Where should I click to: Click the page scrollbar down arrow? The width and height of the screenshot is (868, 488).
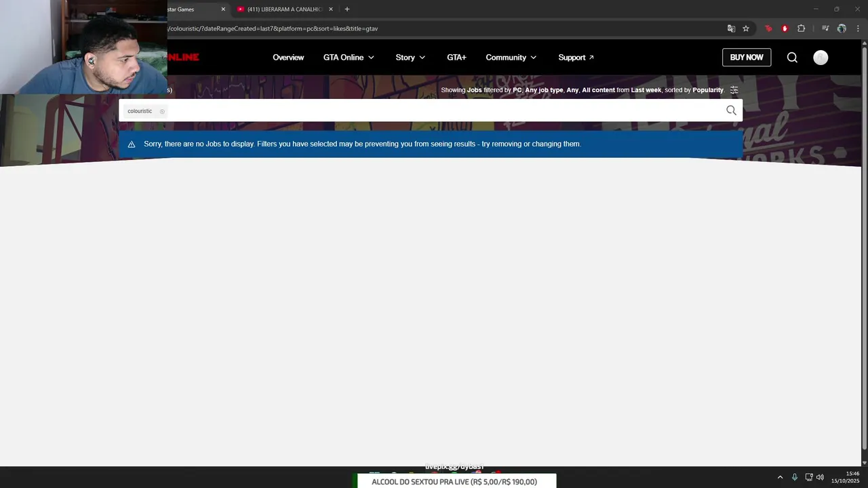pos(864,462)
